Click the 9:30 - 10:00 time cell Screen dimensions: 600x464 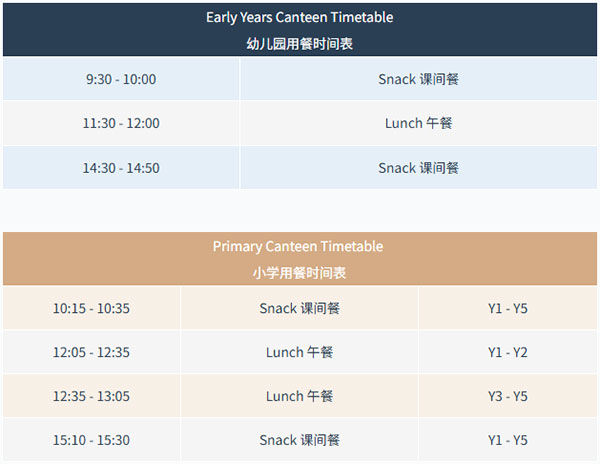tap(121, 79)
